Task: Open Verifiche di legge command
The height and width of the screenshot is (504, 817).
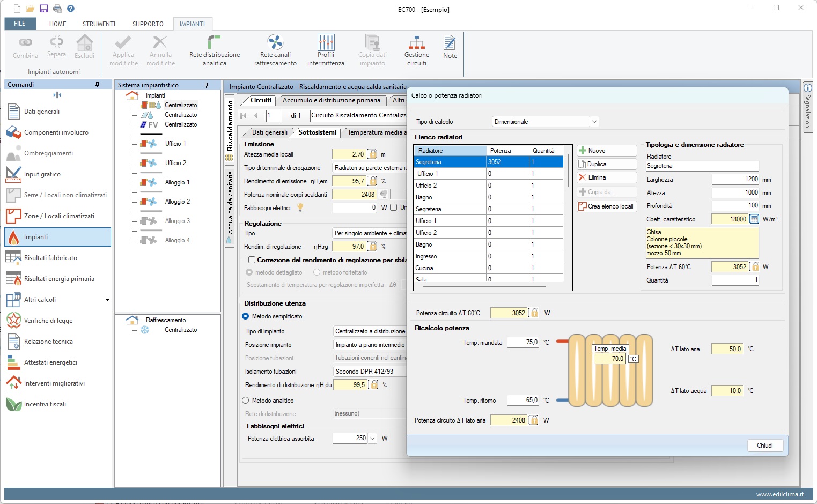Action: click(58, 321)
